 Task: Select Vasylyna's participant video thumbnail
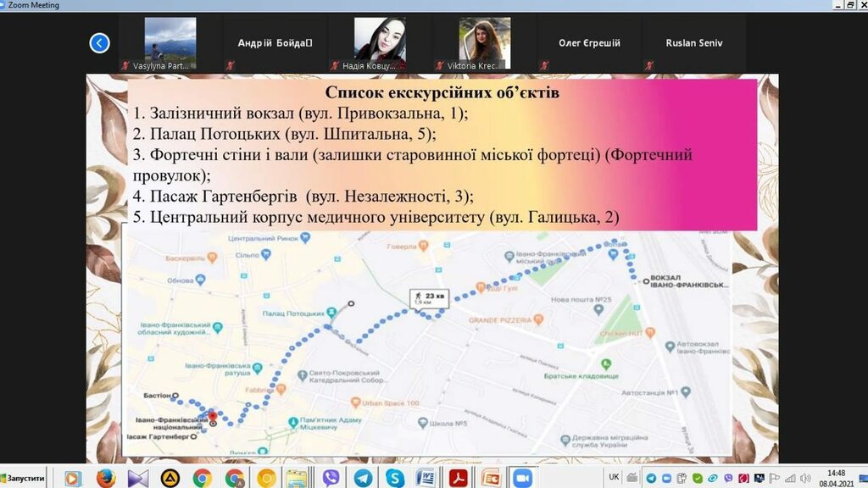tap(170, 43)
